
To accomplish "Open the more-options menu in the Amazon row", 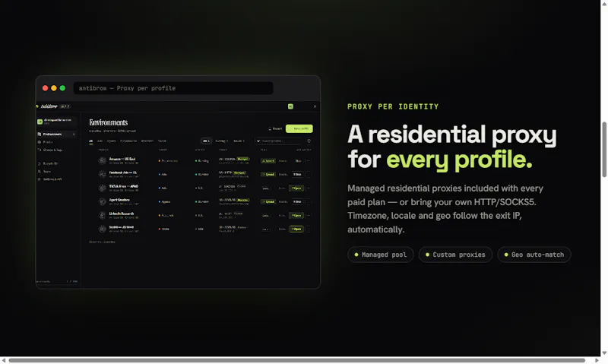I will point(309,161).
